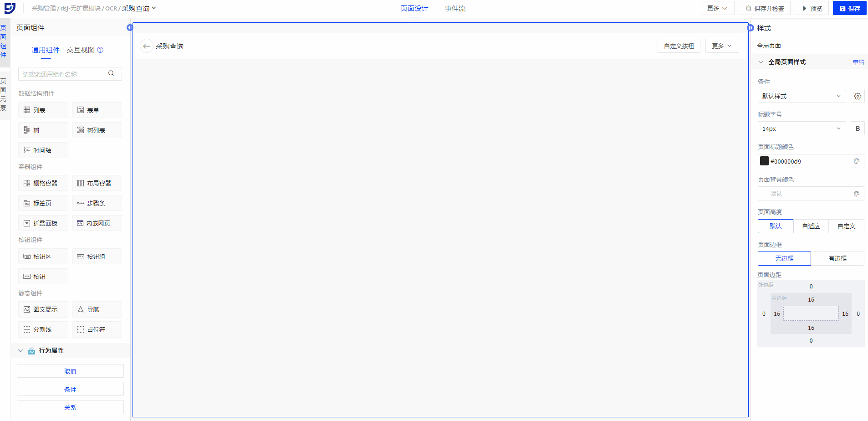This screenshot has height=421, width=868.
Task: Add the 分割线 divider component
Action: [x=43, y=329]
